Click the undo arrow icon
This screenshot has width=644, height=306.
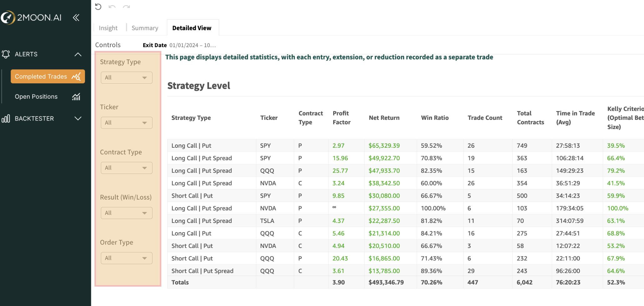[112, 7]
